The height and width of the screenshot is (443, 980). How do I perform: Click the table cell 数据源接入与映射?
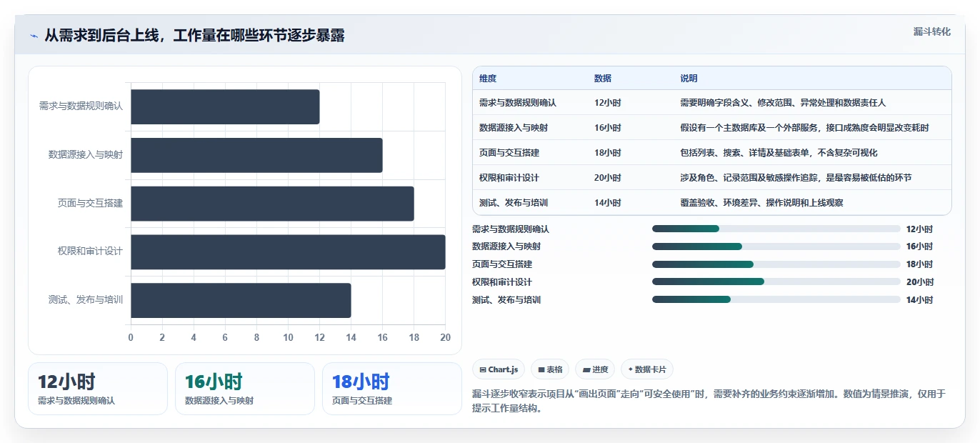coord(514,128)
